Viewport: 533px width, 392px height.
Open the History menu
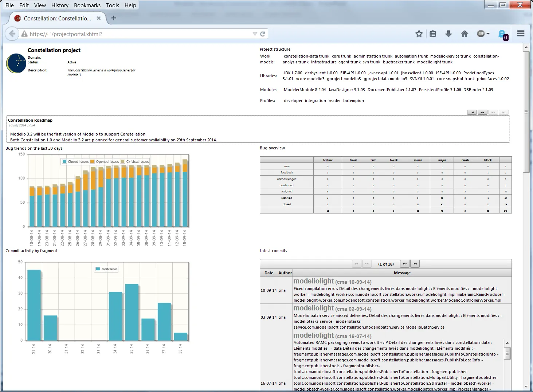coord(60,5)
